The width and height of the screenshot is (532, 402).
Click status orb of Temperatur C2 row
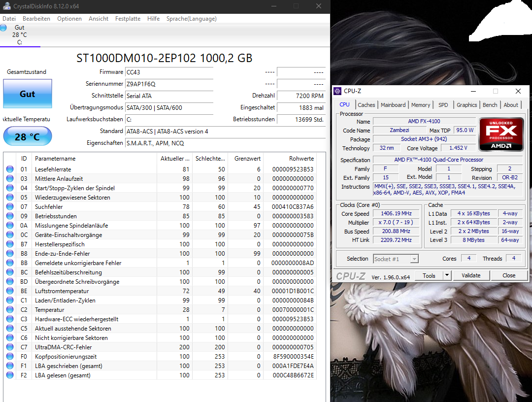[10, 309]
